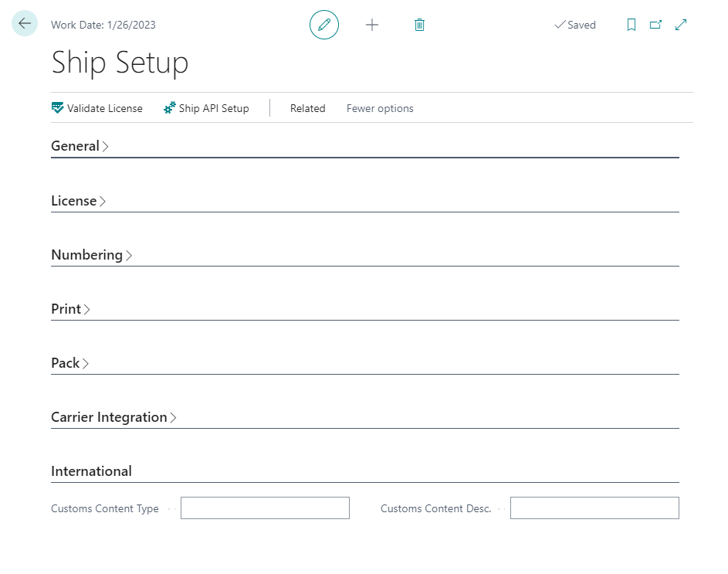Collapse the International section header
Screen dimensions: 728x574
coord(91,471)
